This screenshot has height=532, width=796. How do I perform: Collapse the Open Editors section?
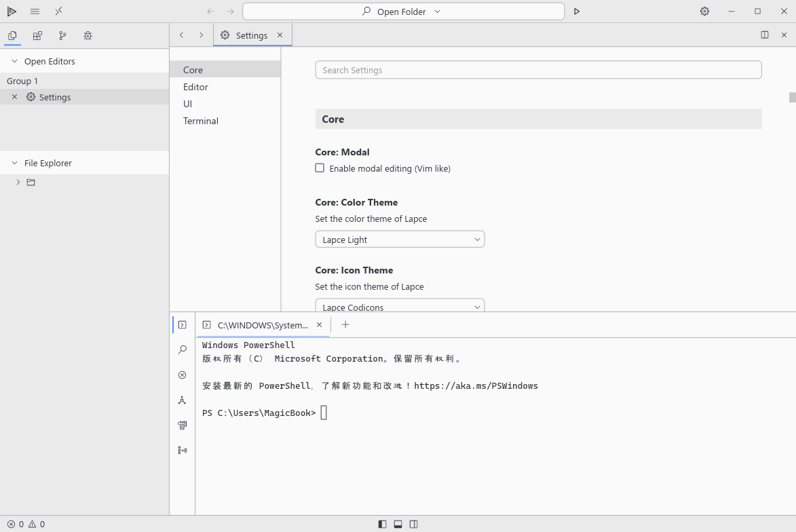14,61
